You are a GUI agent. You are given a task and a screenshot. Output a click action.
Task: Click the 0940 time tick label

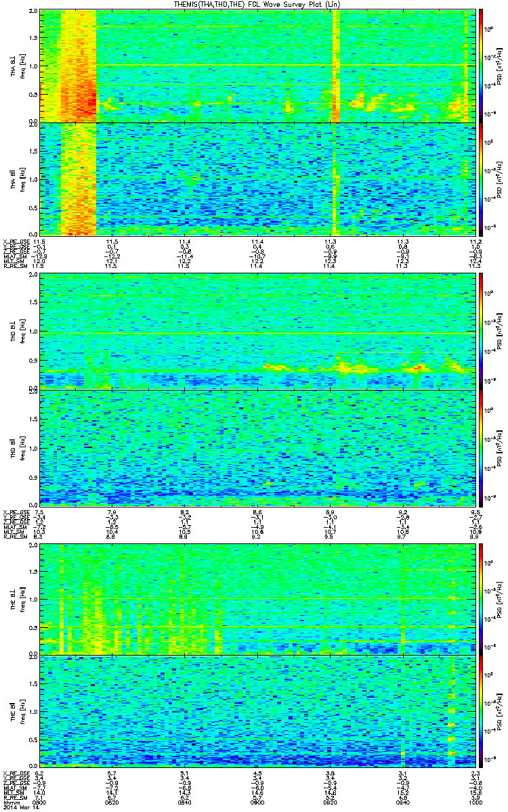[403, 803]
